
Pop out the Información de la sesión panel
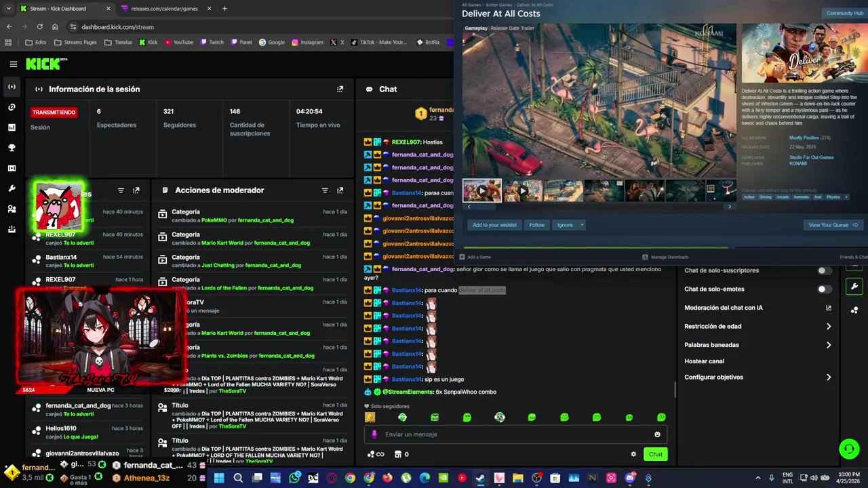coord(340,89)
